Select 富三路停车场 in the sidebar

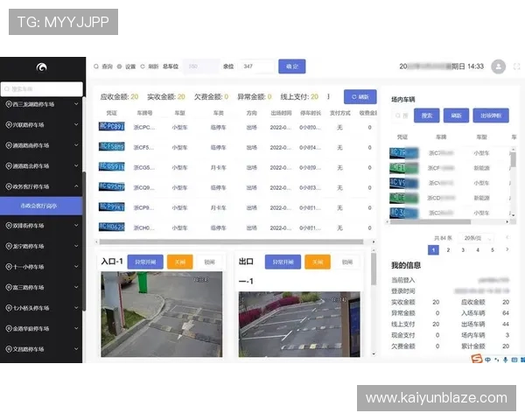coord(41,287)
